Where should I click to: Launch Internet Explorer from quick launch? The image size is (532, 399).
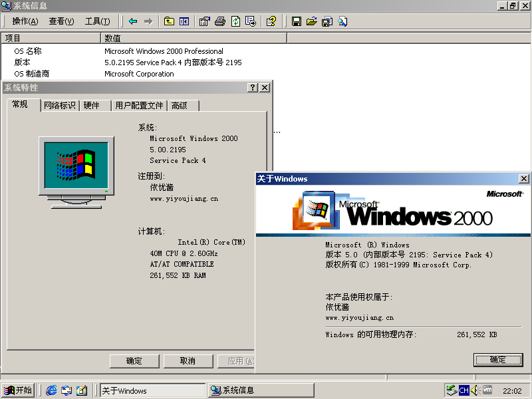pyautogui.click(x=51, y=390)
